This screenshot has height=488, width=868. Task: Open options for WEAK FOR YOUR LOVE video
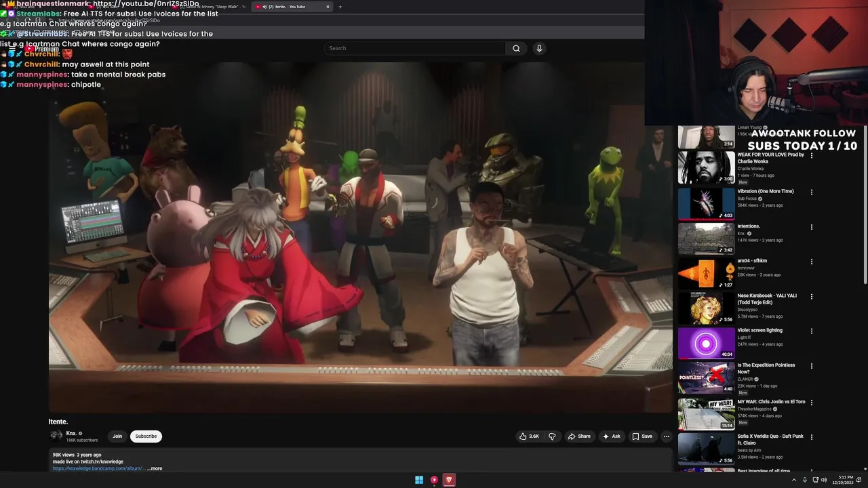tap(812, 156)
